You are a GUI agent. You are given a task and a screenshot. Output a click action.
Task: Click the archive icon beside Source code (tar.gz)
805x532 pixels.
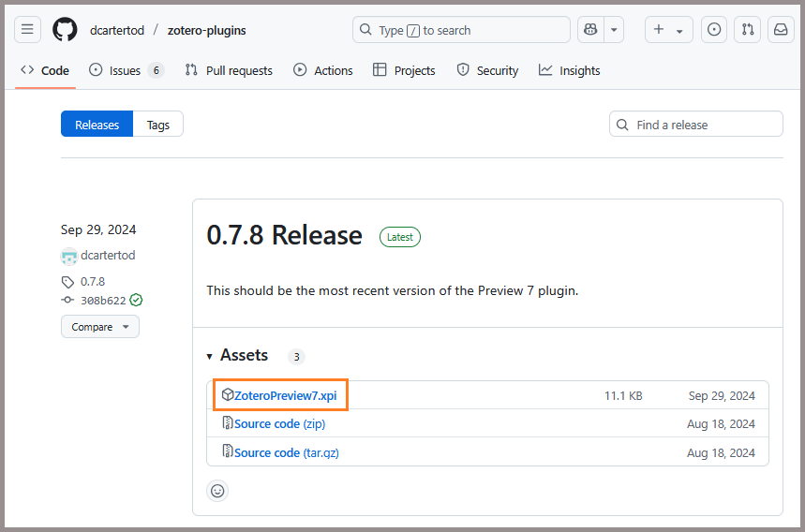click(228, 451)
